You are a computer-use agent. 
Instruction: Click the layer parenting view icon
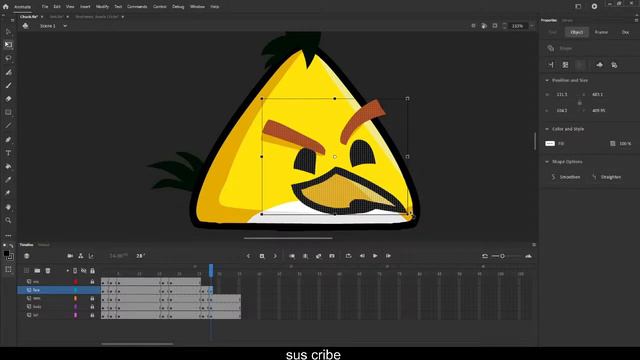tap(81, 256)
